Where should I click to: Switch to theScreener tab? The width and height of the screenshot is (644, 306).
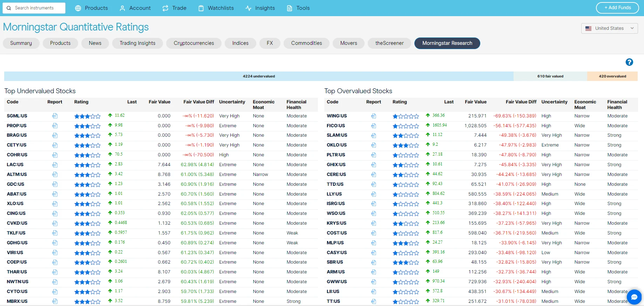(x=389, y=43)
